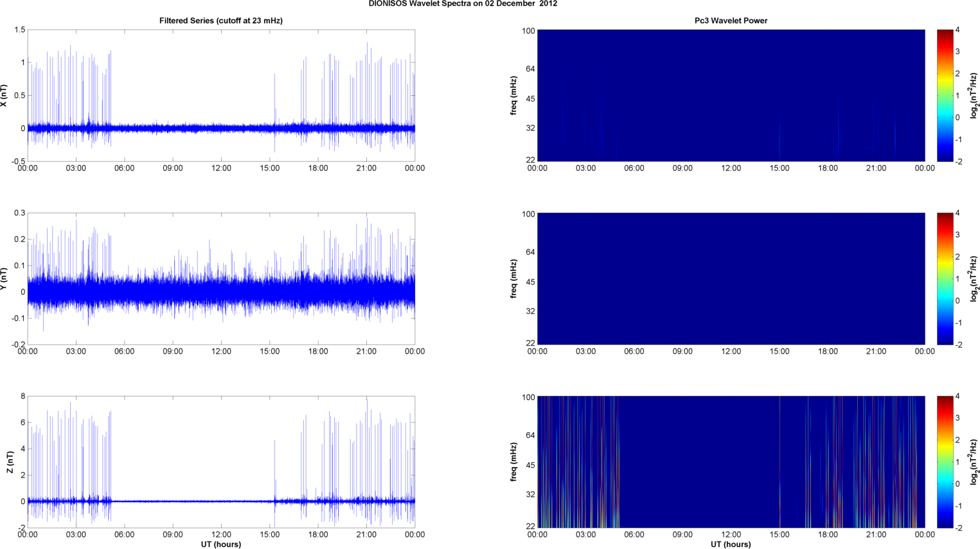The image size is (980, 549).
Task: Click the 0 tick on the middle colorbar
Action: (x=958, y=301)
